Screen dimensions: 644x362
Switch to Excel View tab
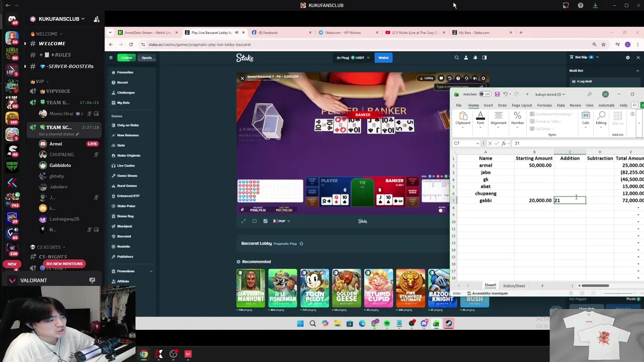590,106
